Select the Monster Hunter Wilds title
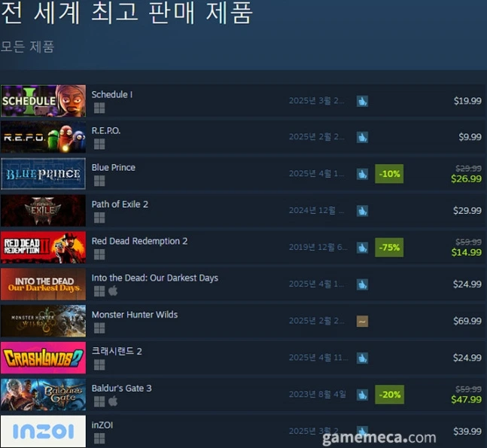 click(135, 315)
